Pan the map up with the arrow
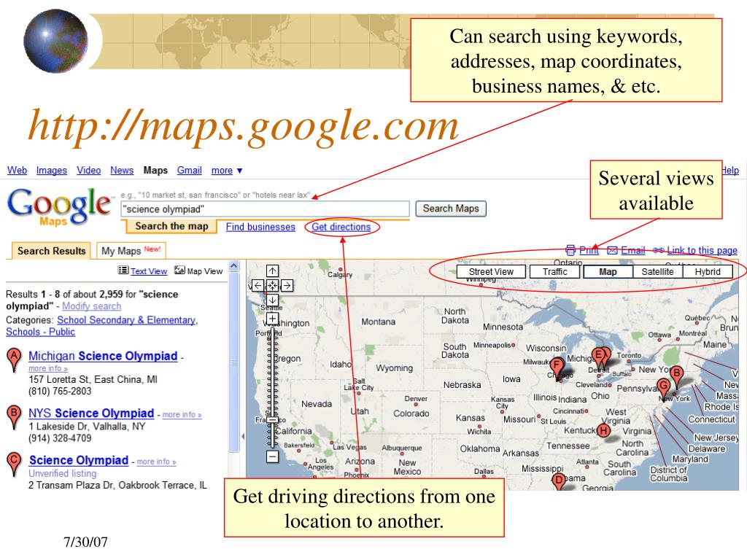 pos(272,271)
